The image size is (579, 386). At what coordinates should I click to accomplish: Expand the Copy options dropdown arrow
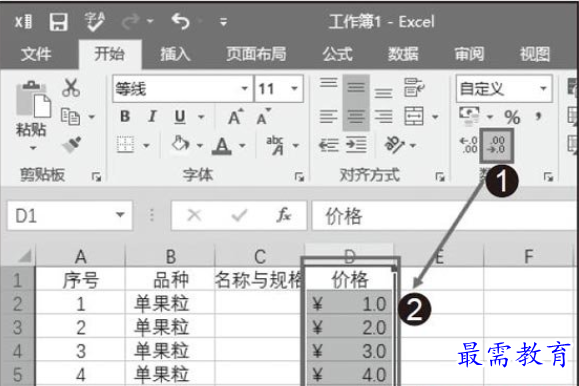[x=92, y=117]
